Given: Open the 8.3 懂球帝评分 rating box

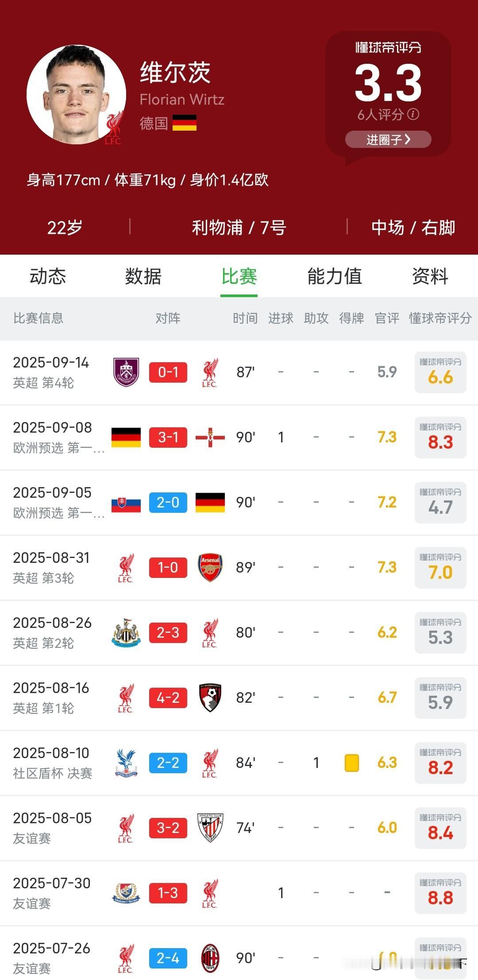Looking at the screenshot, I should pos(440,437).
